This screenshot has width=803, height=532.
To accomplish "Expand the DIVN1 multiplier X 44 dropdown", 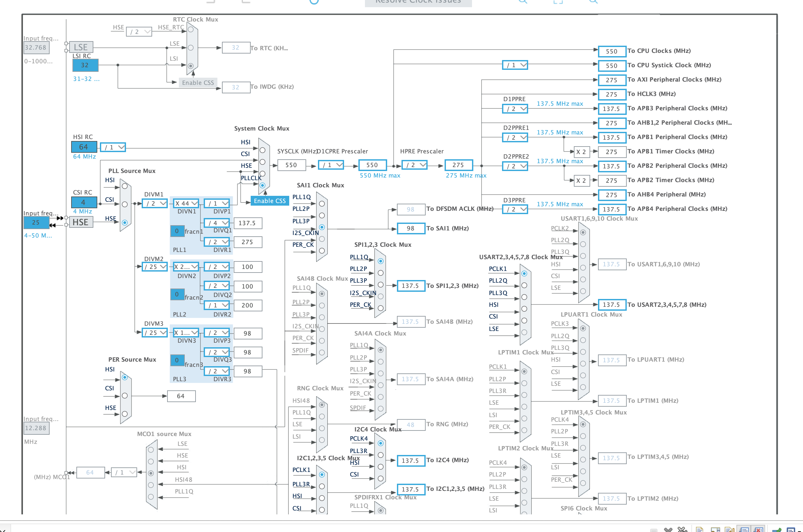I will (185, 203).
